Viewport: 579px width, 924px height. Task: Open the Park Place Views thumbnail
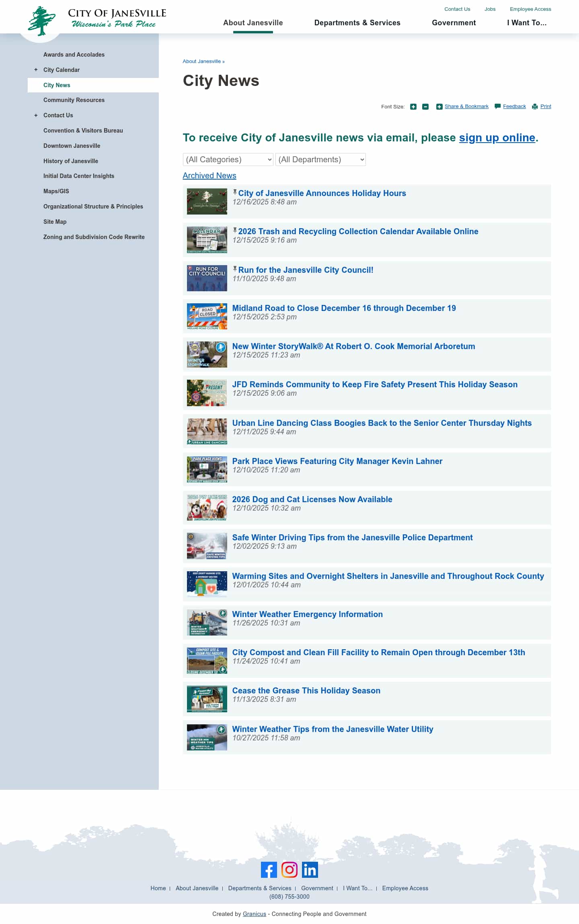point(207,469)
